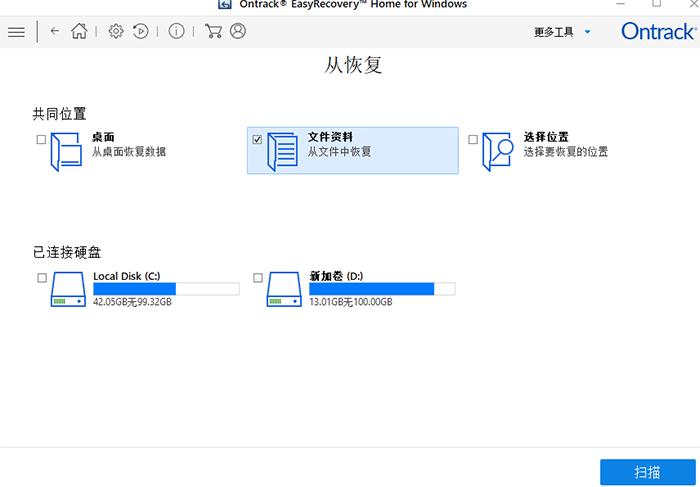
Task: Select the 选择位置 label text
Action: [546, 137]
